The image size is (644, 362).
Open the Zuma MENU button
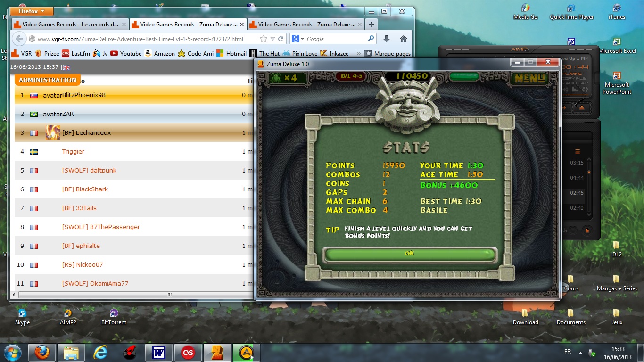click(x=529, y=78)
